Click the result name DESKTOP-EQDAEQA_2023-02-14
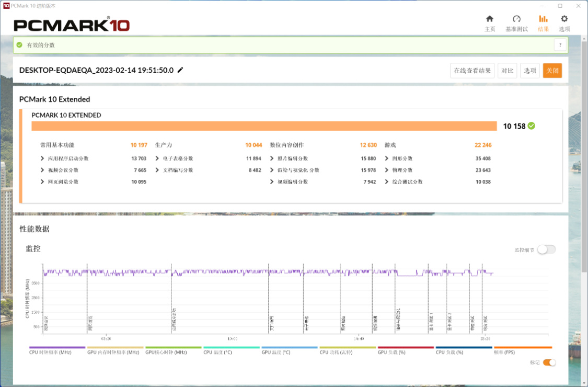 coord(96,70)
